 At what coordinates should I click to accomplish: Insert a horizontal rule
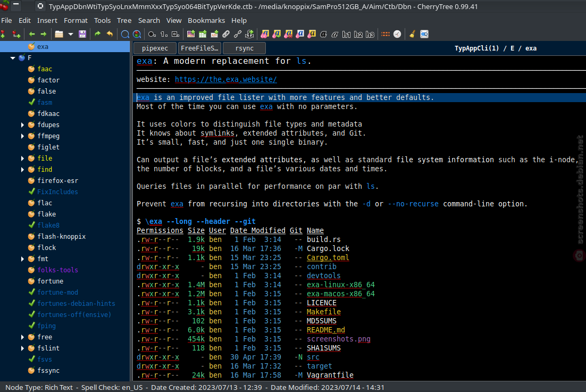(386, 34)
